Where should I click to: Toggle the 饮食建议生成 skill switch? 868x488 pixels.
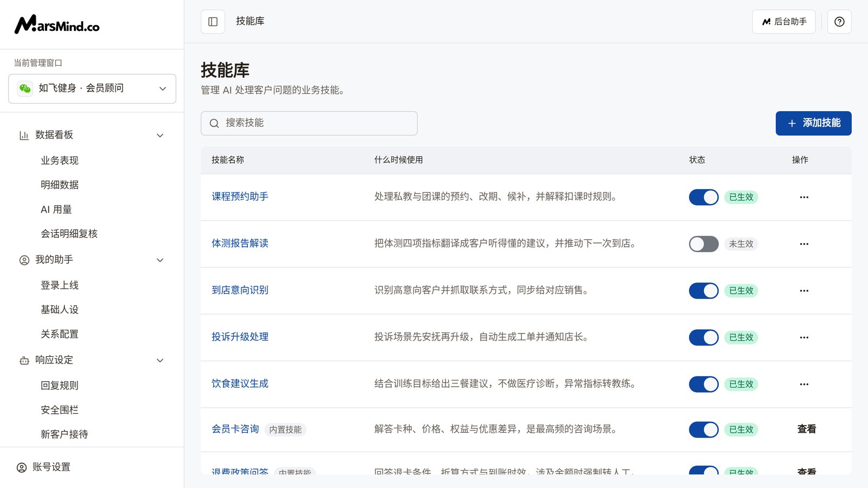(704, 384)
